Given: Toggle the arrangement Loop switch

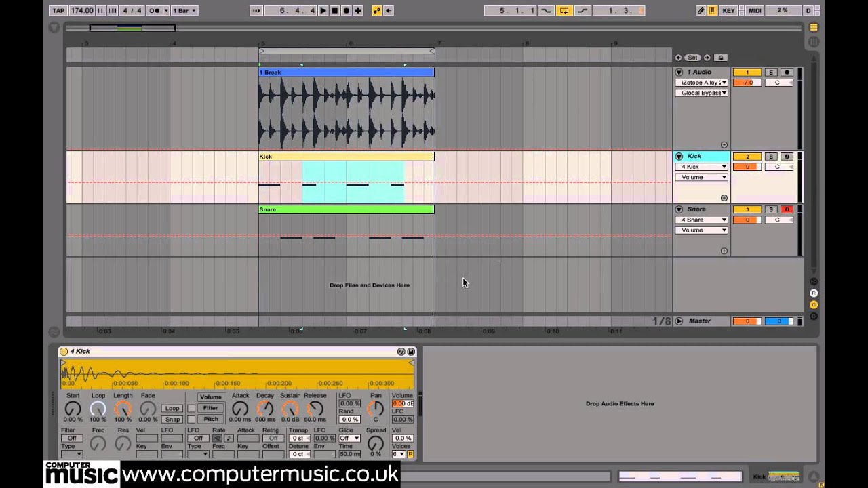Looking at the screenshot, I should (x=564, y=11).
